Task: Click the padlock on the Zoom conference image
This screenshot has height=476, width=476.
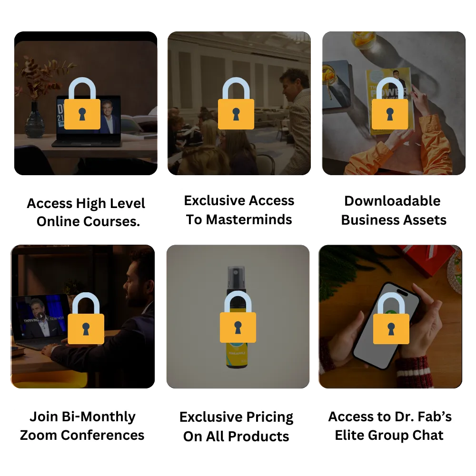Action: coord(86,318)
